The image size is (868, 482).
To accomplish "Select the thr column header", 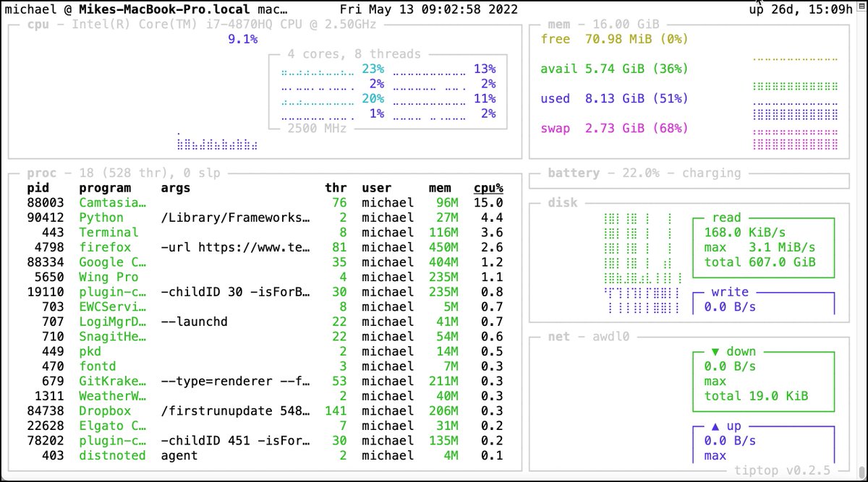I will pos(336,188).
